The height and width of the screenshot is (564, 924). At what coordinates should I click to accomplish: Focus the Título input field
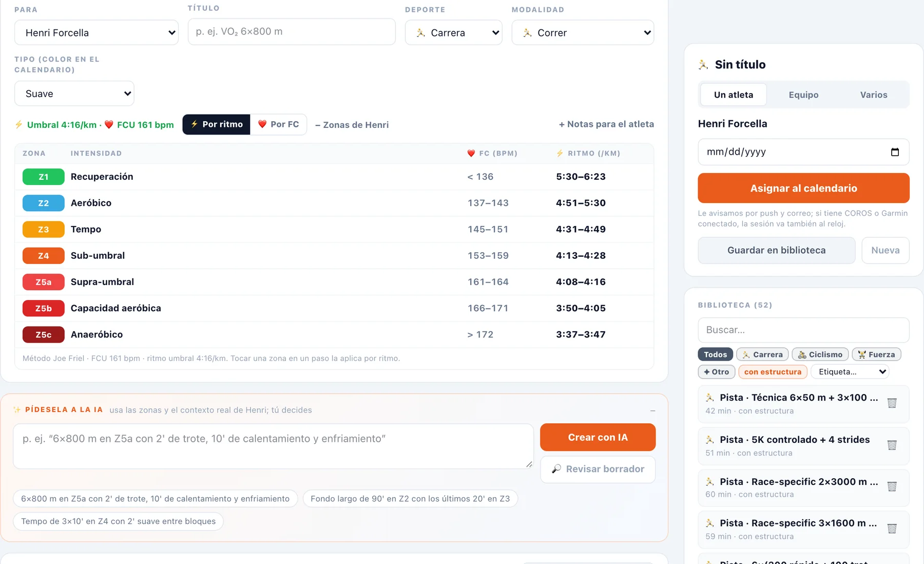[292, 31]
